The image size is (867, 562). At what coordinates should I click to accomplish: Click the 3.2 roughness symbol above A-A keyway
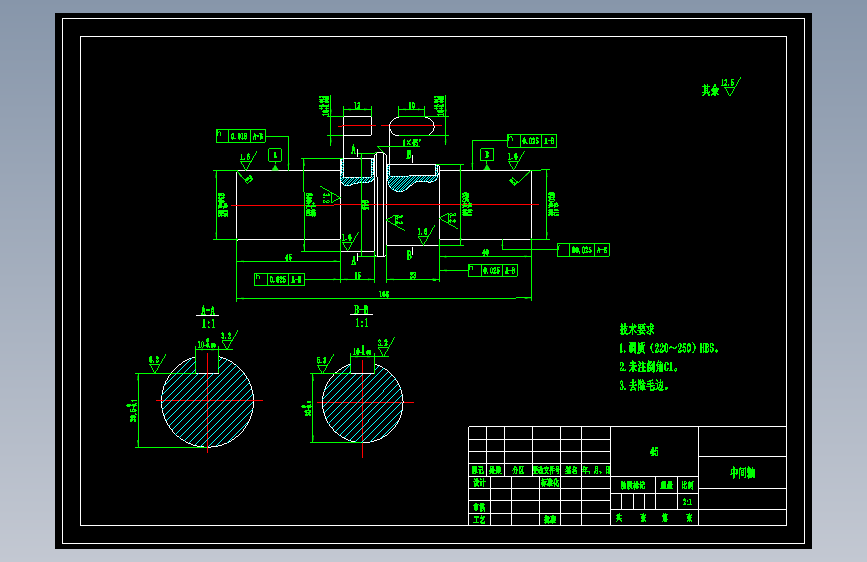[229, 340]
